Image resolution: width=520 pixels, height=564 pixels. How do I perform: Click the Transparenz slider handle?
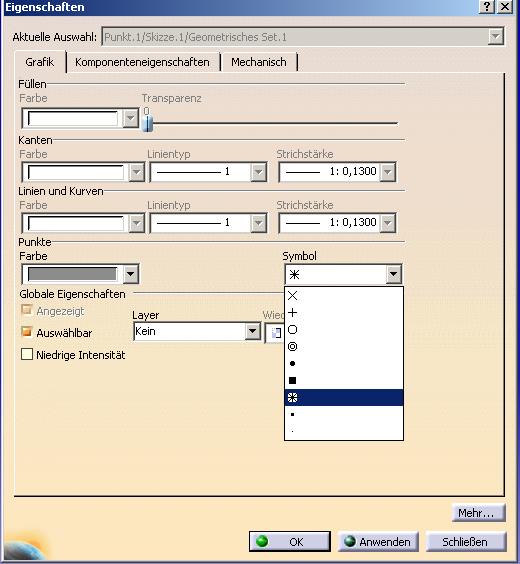pyautogui.click(x=147, y=122)
